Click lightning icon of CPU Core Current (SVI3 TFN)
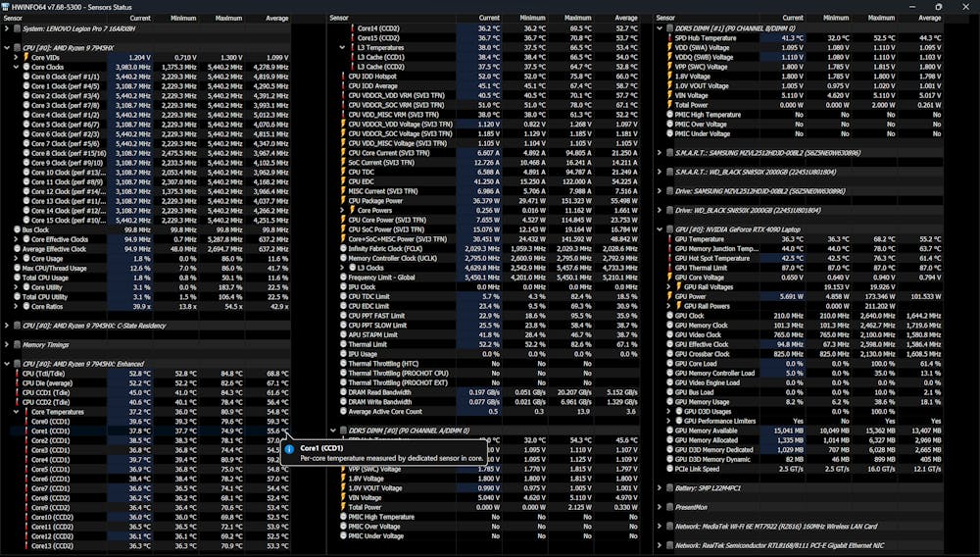The image size is (980, 557). [343, 153]
